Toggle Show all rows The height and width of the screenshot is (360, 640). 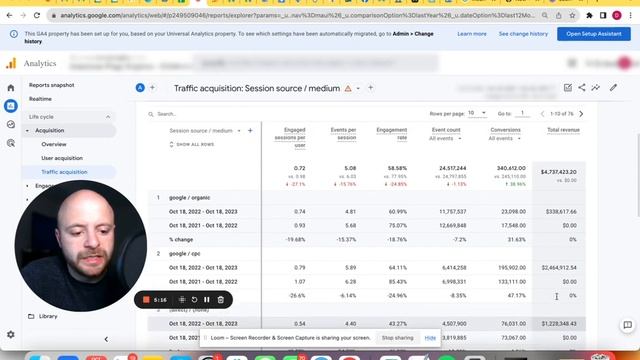coord(192,144)
